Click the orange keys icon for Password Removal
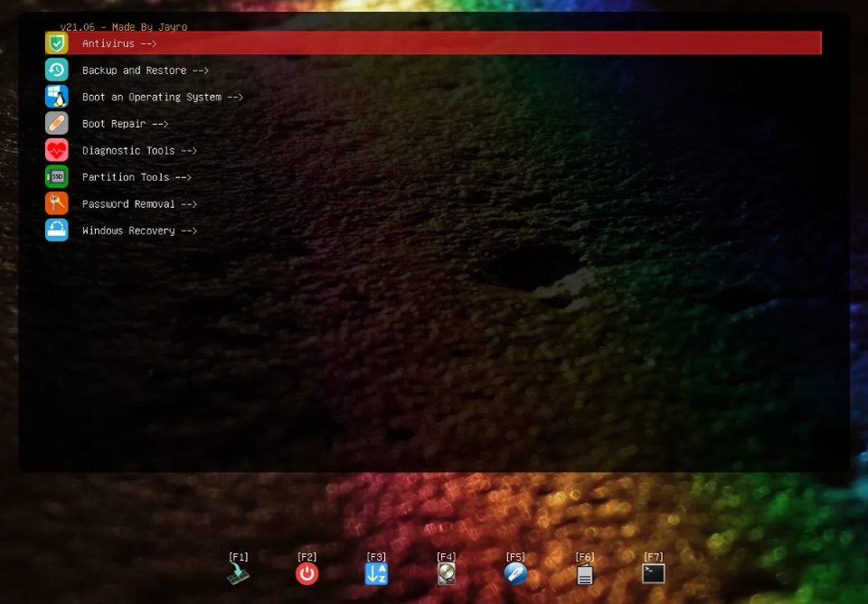Viewport: 868px width, 604px height. click(56, 203)
